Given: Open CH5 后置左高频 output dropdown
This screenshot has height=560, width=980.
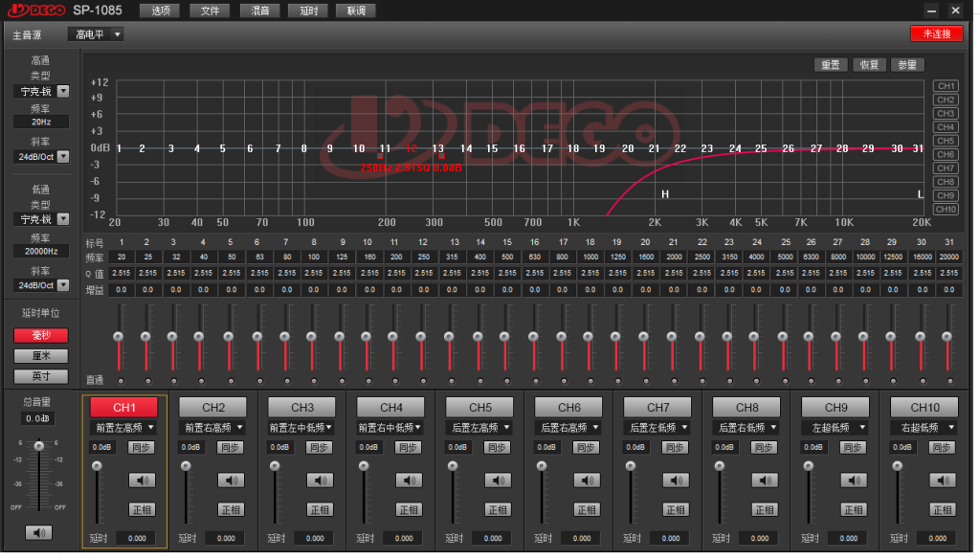Looking at the screenshot, I should click(480, 428).
